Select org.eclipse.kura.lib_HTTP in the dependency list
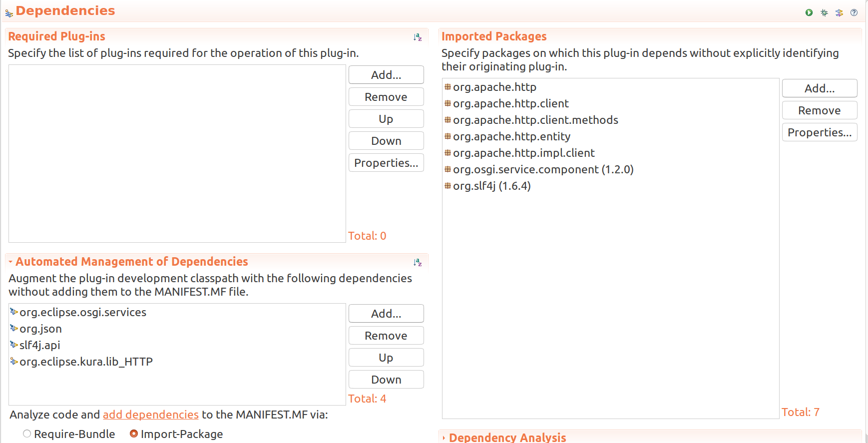The image size is (868, 443). click(86, 362)
